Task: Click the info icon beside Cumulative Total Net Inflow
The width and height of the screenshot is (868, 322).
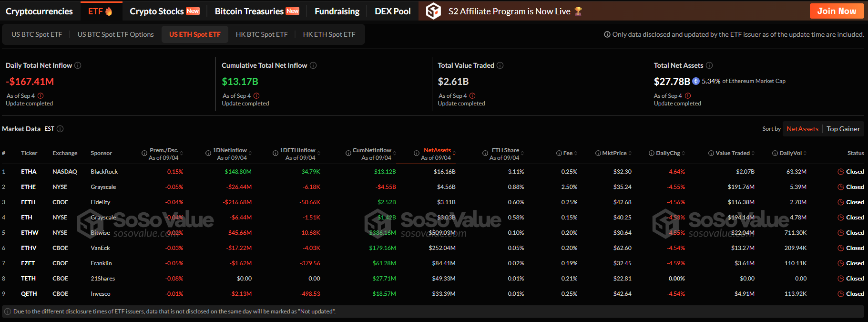Action: coord(313,65)
